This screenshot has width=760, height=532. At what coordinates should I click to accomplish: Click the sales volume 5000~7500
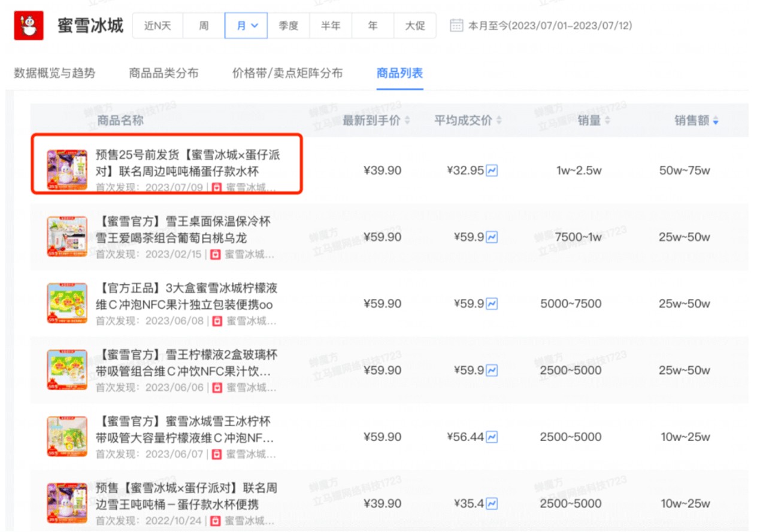pos(571,304)
